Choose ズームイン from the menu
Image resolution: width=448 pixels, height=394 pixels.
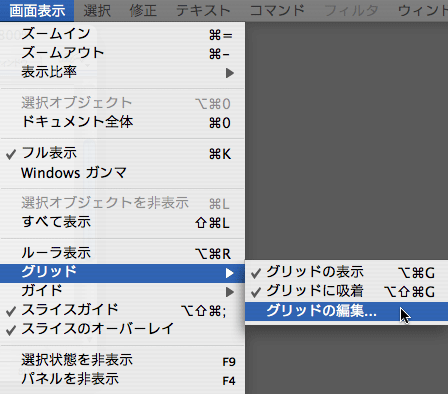pyautogui.click(x=122, y=34)
